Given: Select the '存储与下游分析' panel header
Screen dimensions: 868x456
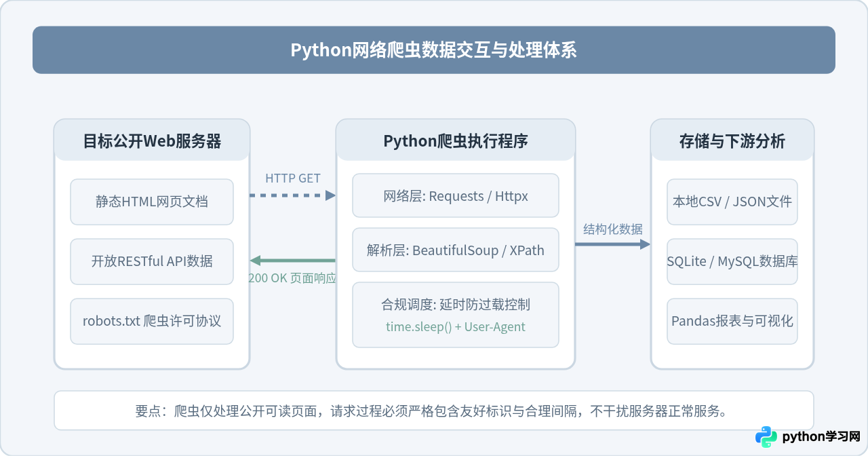Looking at the screenshot, I should tap(732, 140).
